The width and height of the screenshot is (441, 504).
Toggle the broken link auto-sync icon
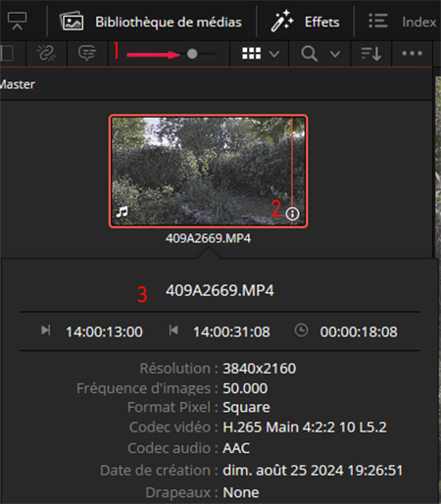tap(46, 53)
